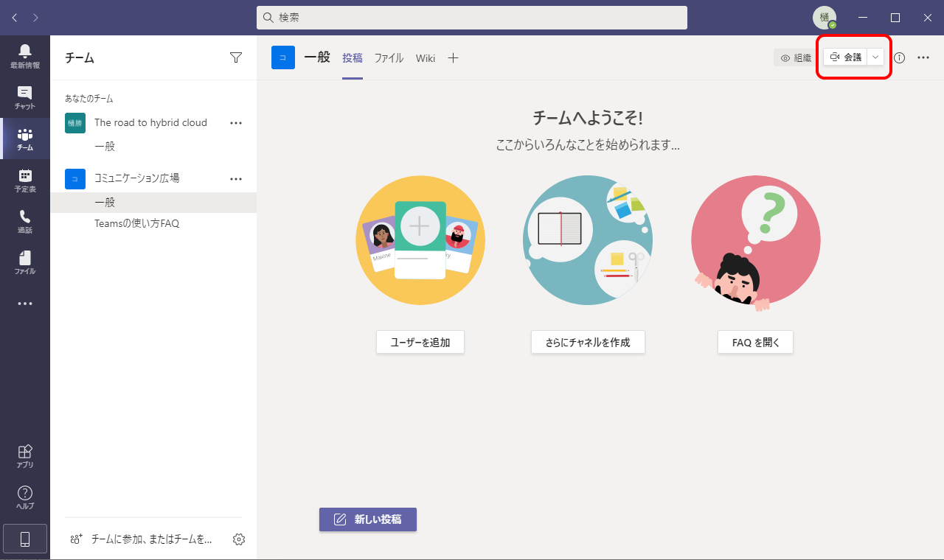Screen dimensions: 944x560
Task: Click the filter teams funnel icon
Action: click(x=236, y=57)
